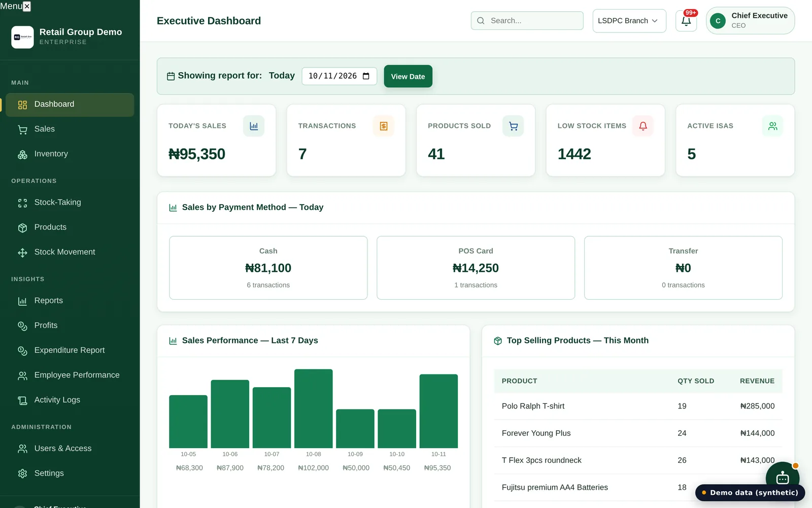This screenshot has width=812, height=508.
Task: Open the chatbot assistant icon
Action: click(782, 478)
